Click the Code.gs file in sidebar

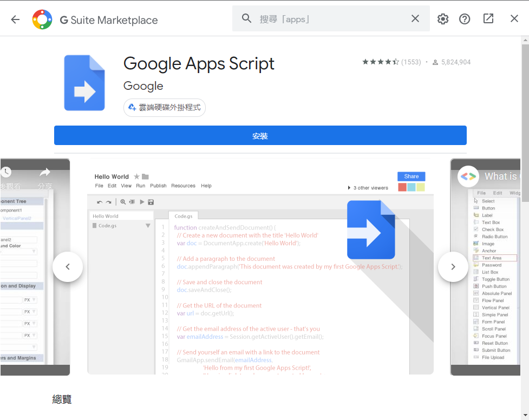pyautogui.click(x=107, y=226)
